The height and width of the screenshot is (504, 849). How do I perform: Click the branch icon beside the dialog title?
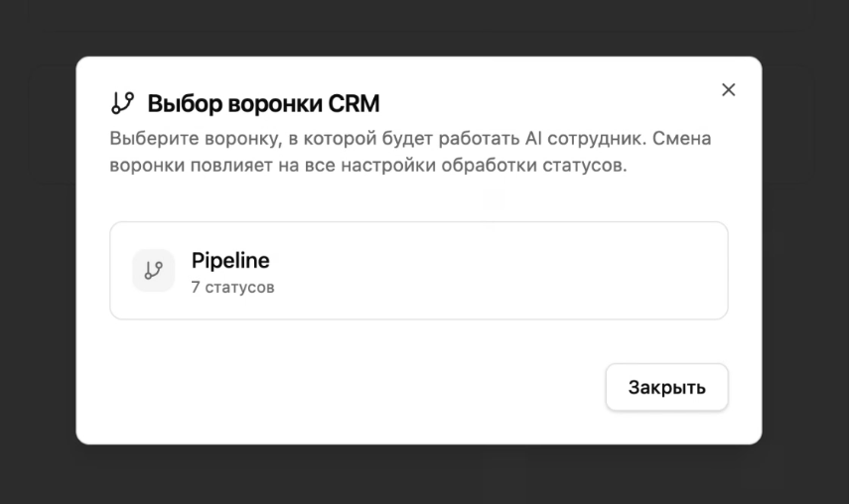click(x=123, y=103)
